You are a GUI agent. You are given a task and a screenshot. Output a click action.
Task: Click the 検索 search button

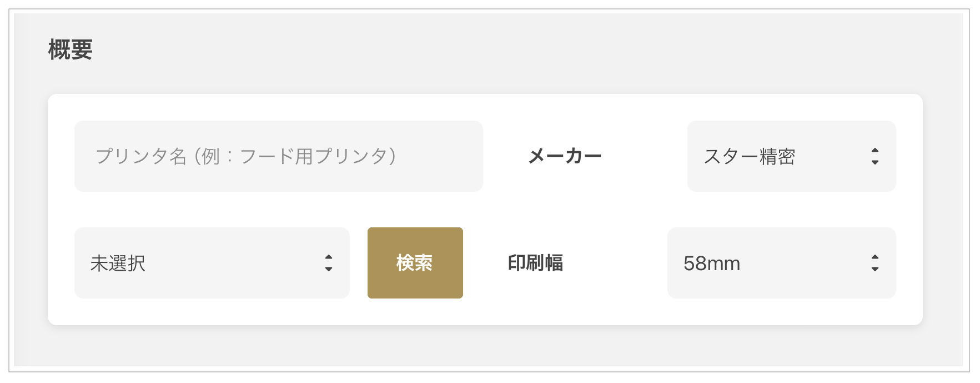[415, 263]
